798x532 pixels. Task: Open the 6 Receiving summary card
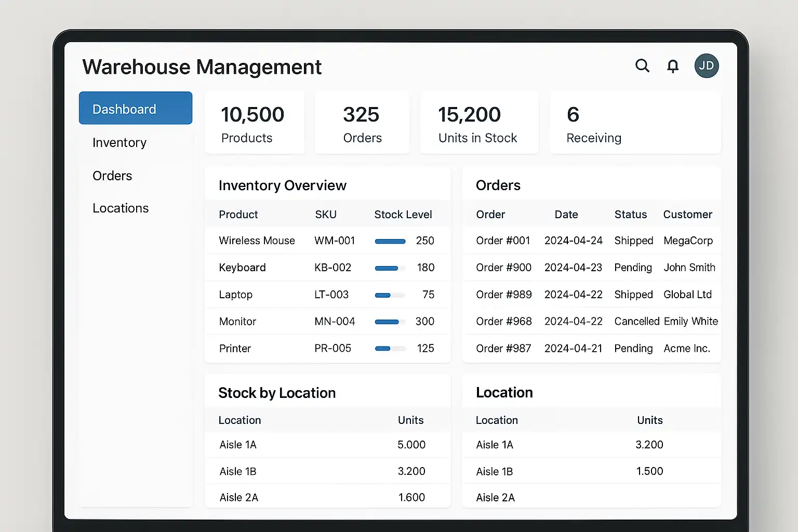[635, 123]
